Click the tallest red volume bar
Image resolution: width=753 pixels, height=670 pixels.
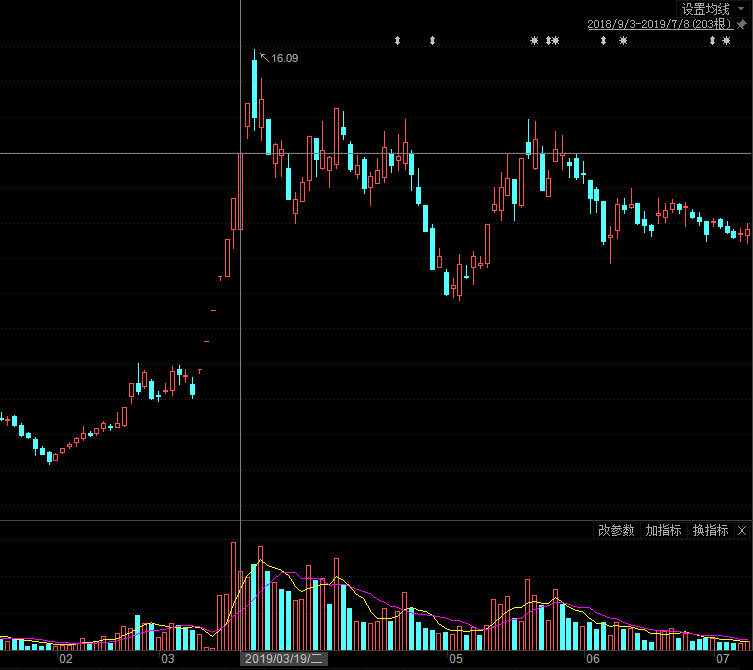233,596
